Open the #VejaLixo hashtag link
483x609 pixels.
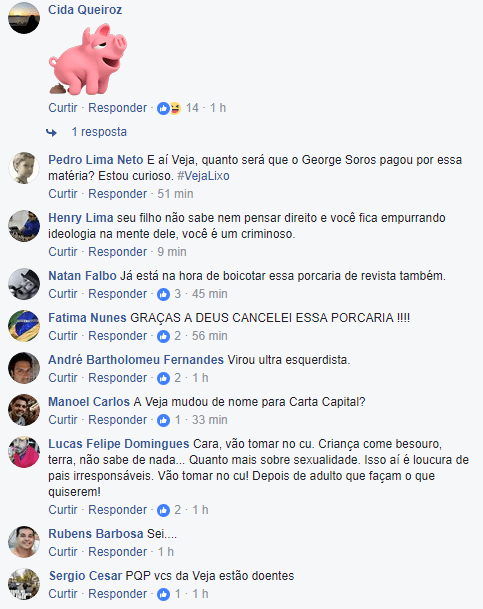(203, 176)
